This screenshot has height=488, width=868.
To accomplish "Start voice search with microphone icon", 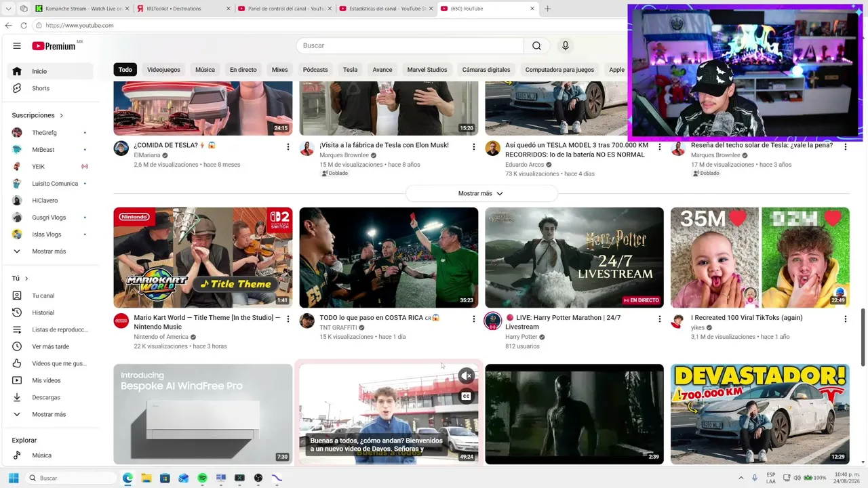I will pos(566,45).
